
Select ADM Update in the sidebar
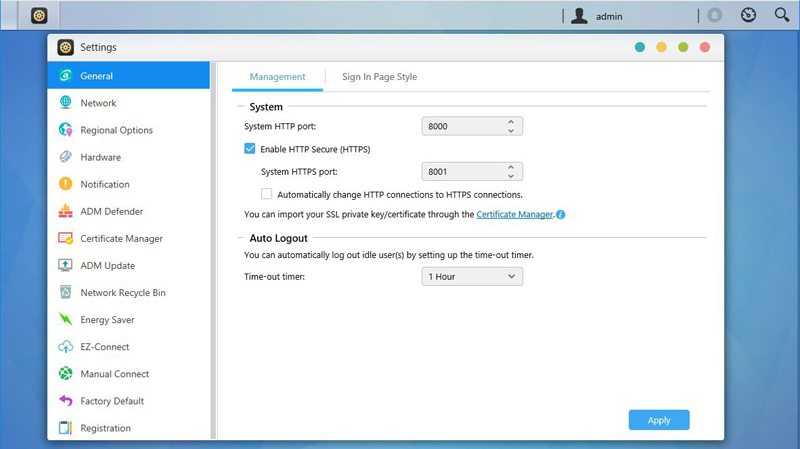[x=129, y=265]
